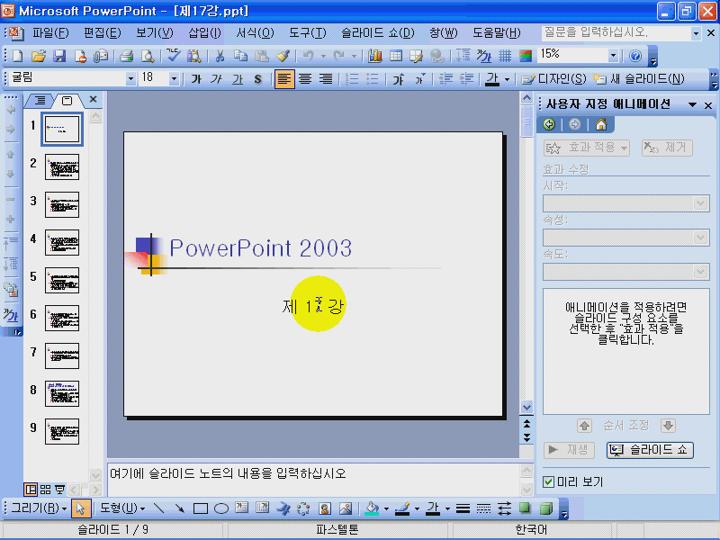The image size is (720, 540).
Task: Insert a table with the table icon
Action: point(396,56)
